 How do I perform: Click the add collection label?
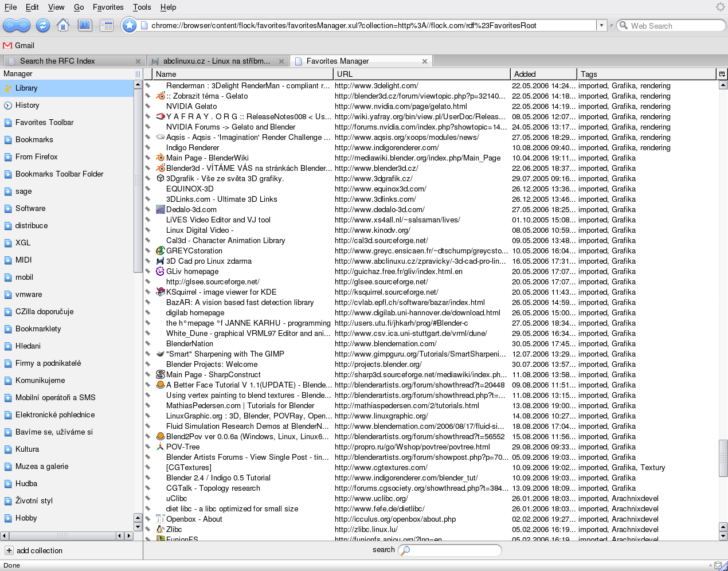[40, 550]
